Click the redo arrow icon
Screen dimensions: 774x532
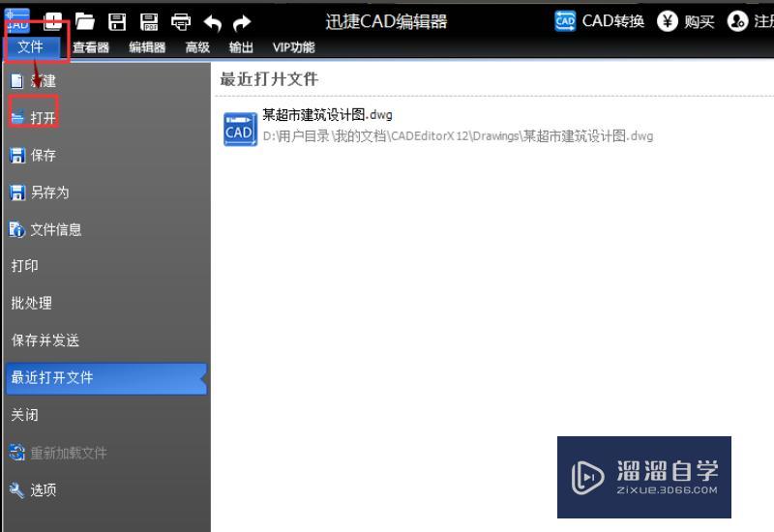242,22
